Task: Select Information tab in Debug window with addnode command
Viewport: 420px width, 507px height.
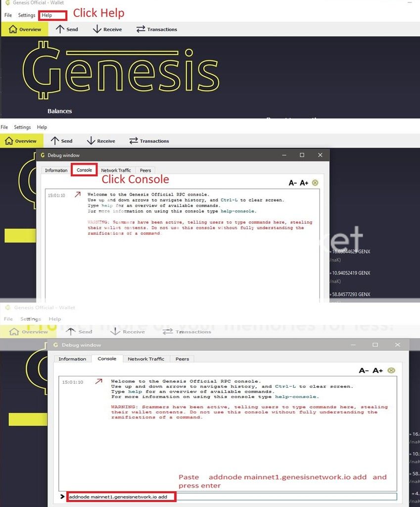Action: click(x=72, y=359)
